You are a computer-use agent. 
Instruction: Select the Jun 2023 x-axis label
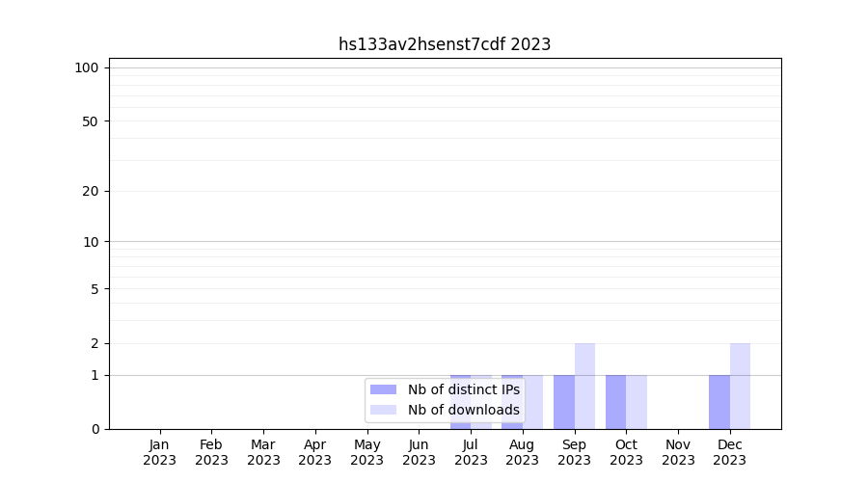(419, 452)
